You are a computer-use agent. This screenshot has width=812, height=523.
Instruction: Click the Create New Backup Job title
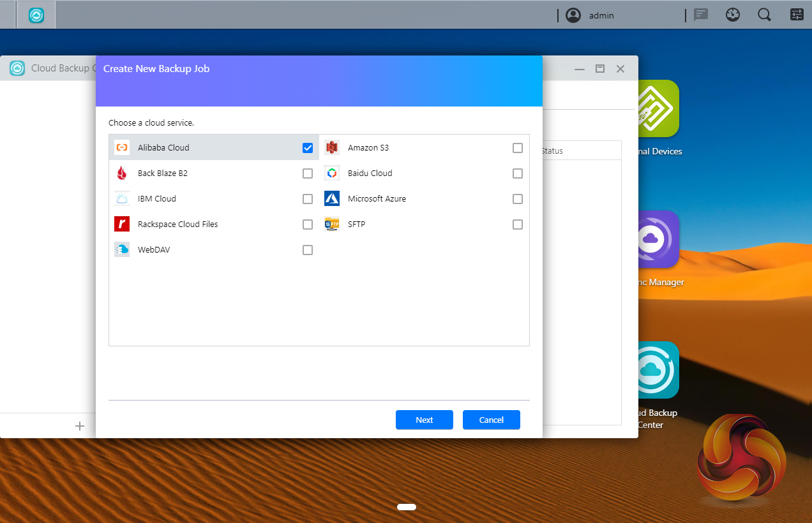click(x=156, y=68)
